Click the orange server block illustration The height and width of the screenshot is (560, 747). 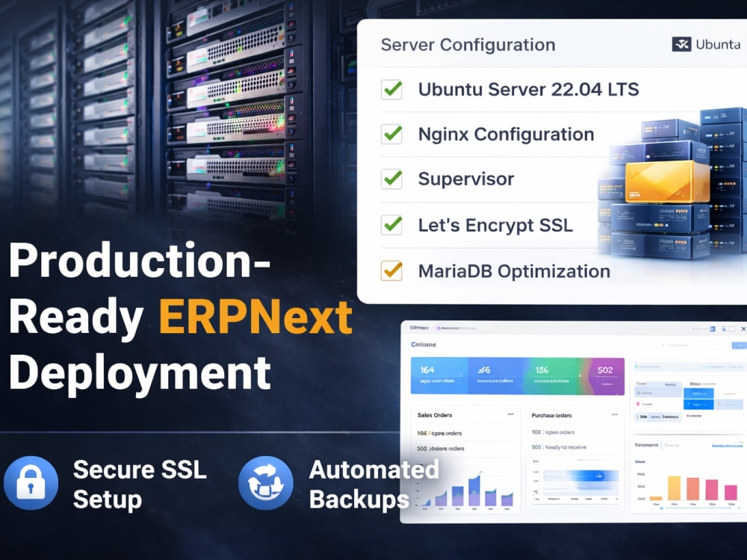pyautogui.click(x=666, y=181)
